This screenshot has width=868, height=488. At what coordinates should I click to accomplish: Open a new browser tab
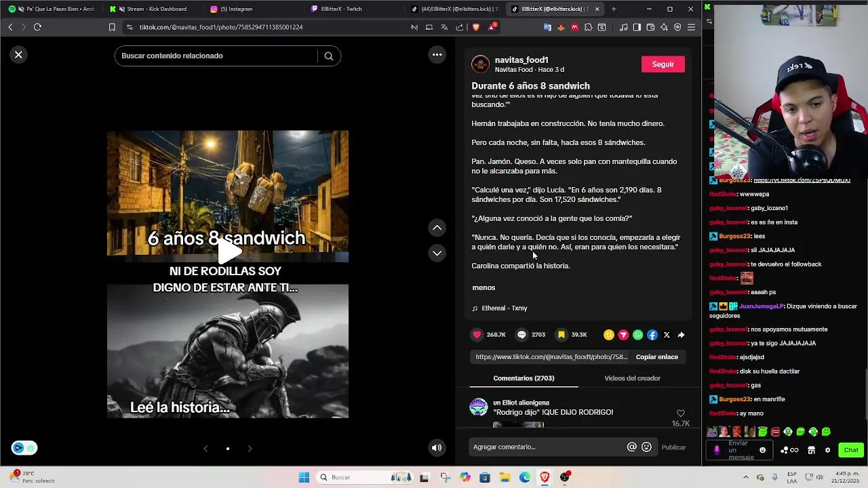pyautogui.click(x=614, y=9)
